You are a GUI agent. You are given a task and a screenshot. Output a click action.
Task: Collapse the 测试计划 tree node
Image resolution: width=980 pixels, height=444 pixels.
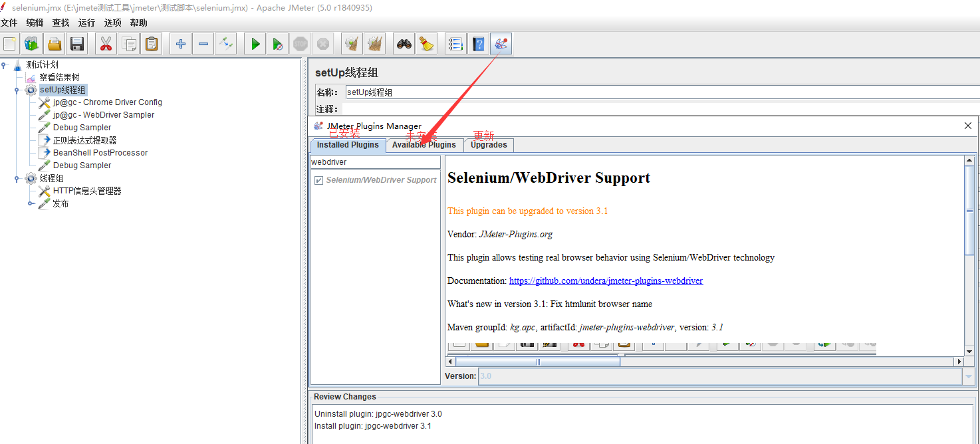click(x=4, y=65)
